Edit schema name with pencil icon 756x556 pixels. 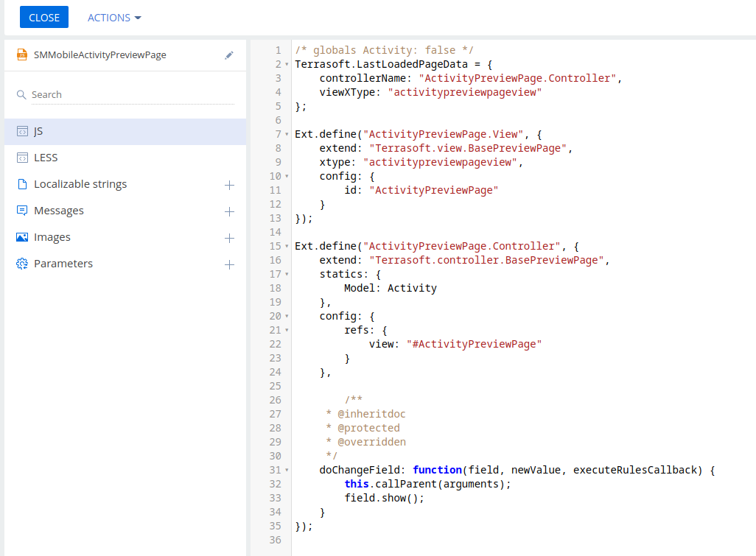(229, 55)
